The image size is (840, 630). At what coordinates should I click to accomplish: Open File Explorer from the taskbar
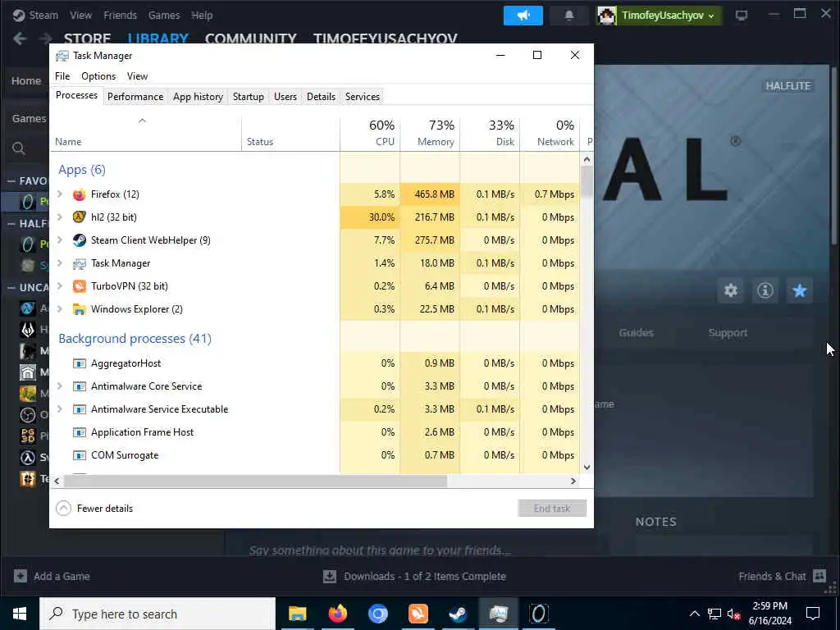[297, 614]
